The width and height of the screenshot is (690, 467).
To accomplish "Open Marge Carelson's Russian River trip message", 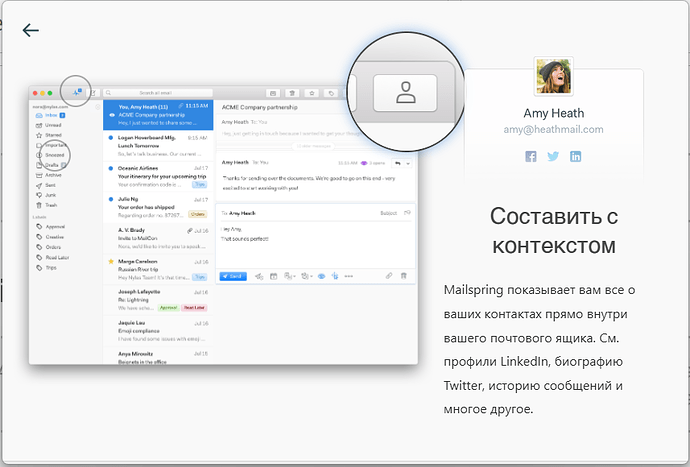I will point(158,269).
